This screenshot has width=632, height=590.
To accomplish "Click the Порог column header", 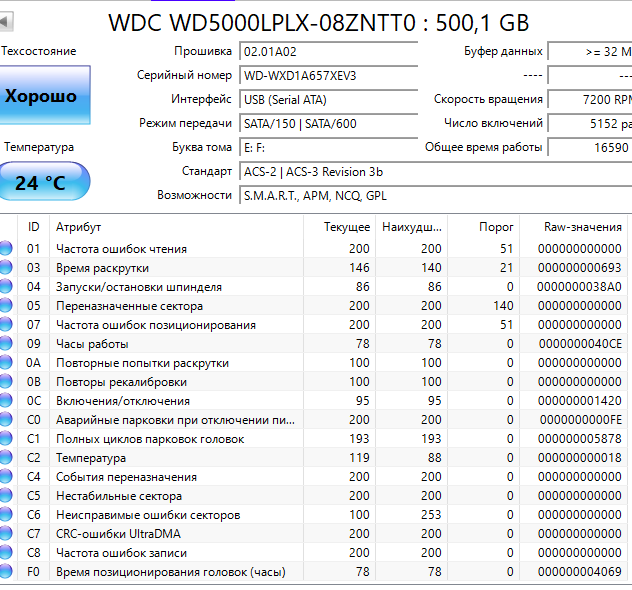I will tap(496, 227).
